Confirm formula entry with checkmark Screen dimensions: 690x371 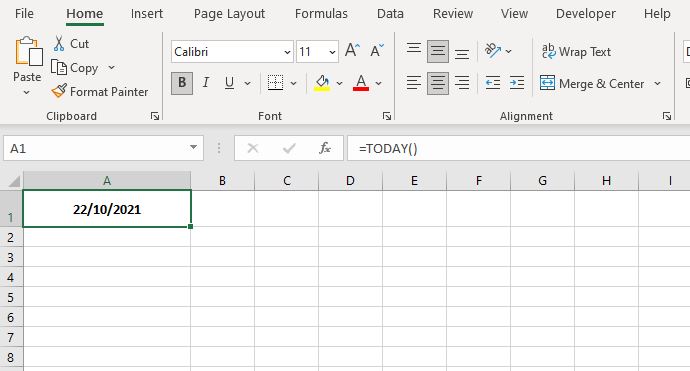click(289, 148)
